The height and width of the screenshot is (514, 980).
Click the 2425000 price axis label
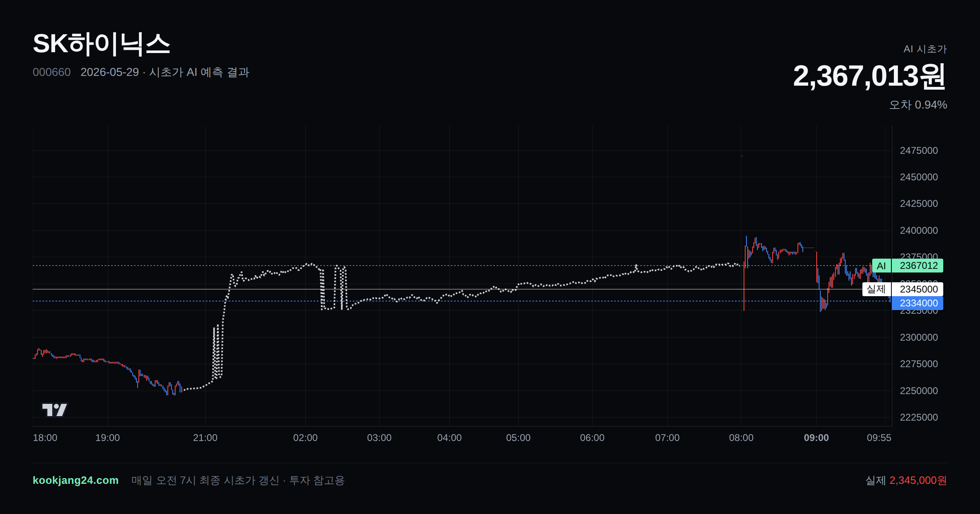click(x=919, y=204)
